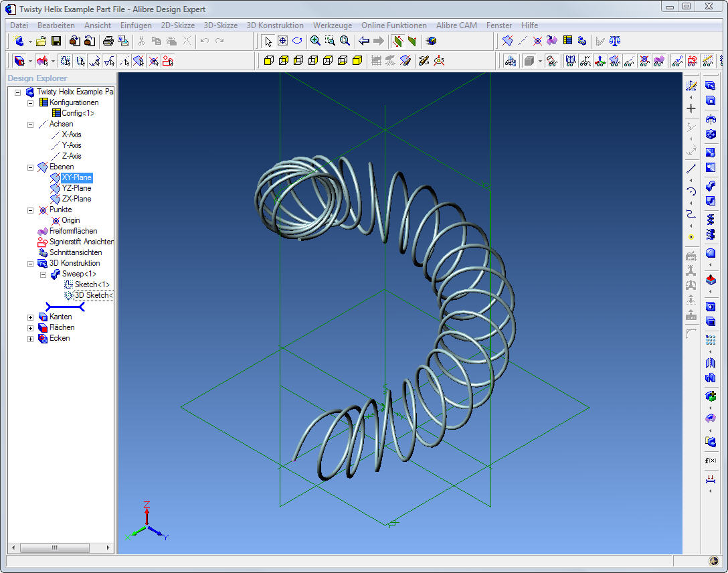Screen dimensions: 728x573
Task: Click the Insert plane icon
Action: tap(507, 41)
